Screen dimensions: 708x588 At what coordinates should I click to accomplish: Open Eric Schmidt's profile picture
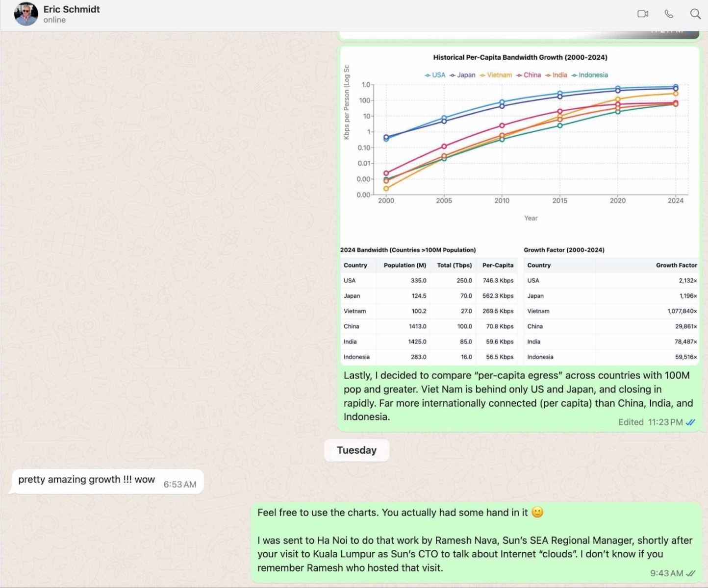(26, 14)
